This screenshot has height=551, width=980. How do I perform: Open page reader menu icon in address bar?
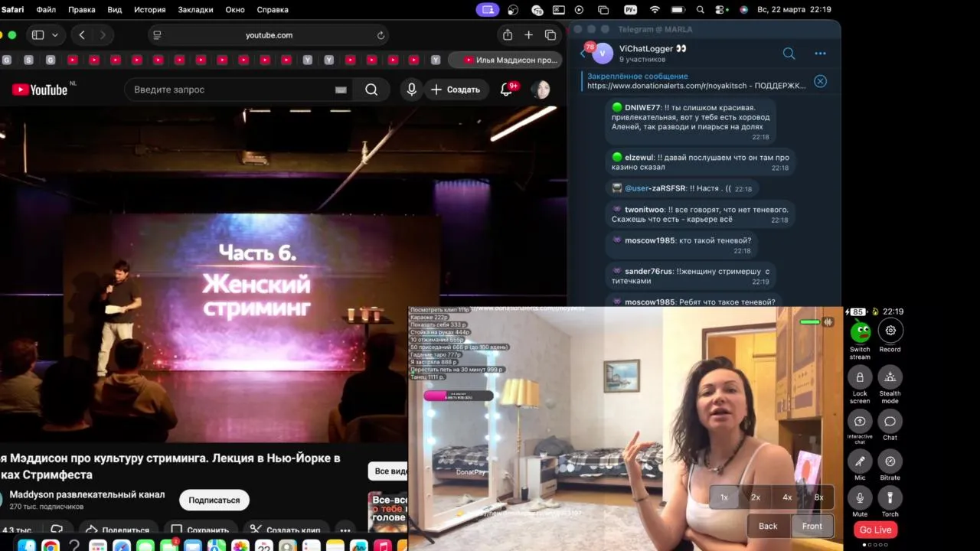[x=157, y=35]
